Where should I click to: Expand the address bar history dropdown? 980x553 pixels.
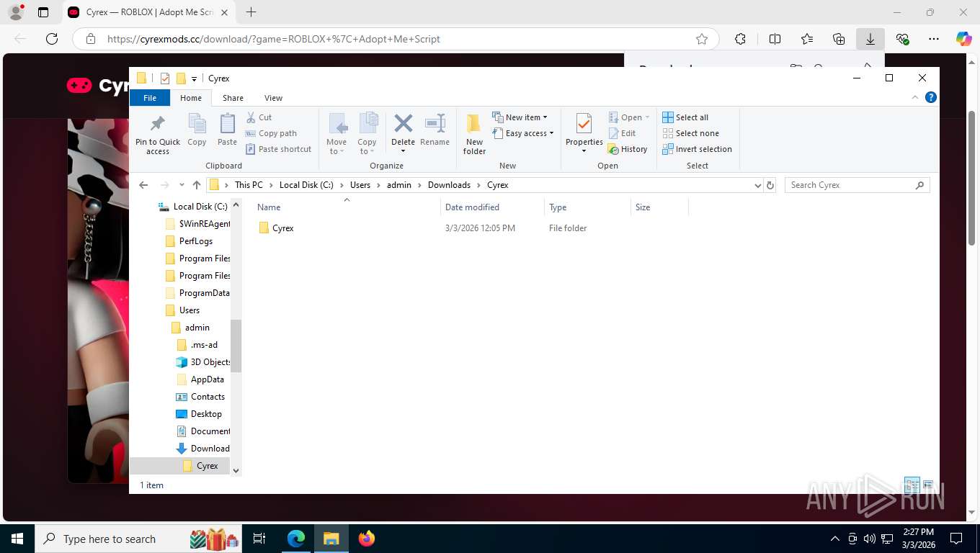click(x=757, y=185)
